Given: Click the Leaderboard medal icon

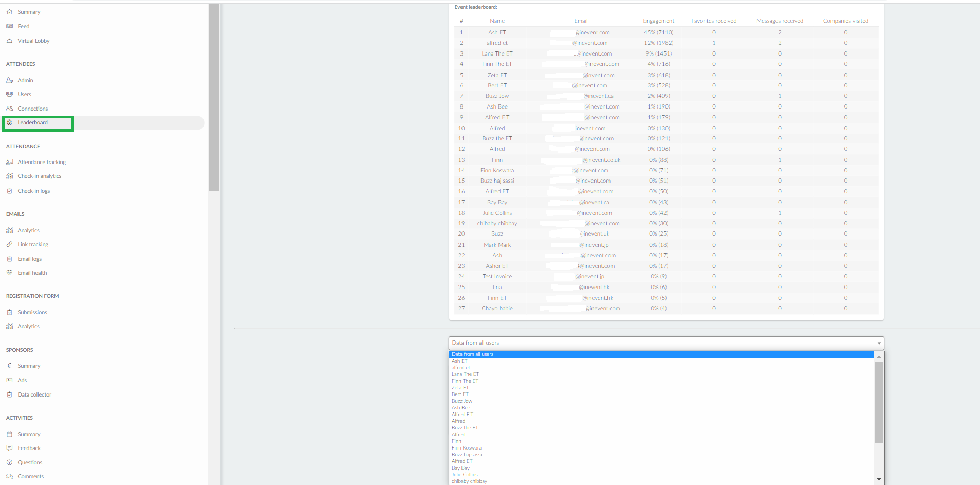Looking at the screenshot, I should point(9,122).
